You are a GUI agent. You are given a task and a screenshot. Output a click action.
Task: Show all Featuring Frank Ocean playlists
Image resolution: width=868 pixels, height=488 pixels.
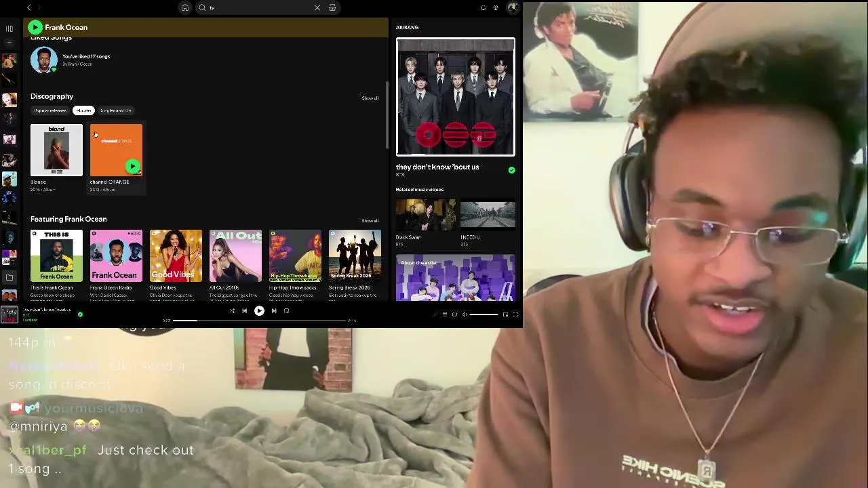point(370,220)
